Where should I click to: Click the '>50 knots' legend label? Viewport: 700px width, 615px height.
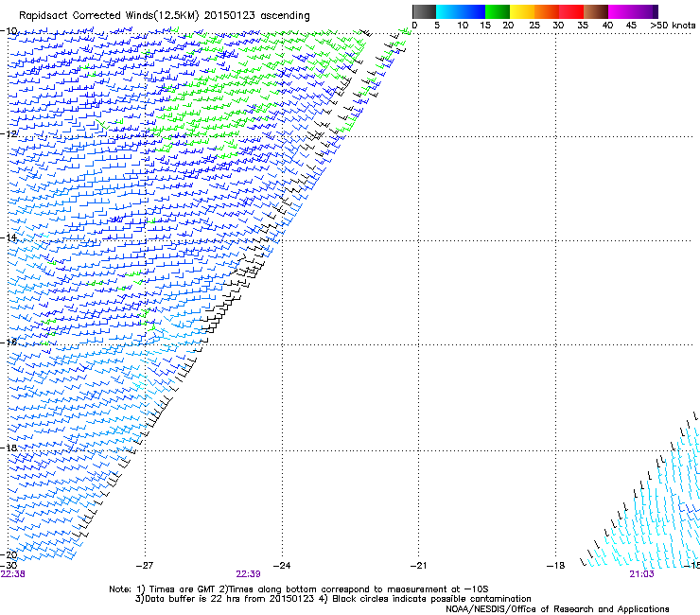(673, 26)
